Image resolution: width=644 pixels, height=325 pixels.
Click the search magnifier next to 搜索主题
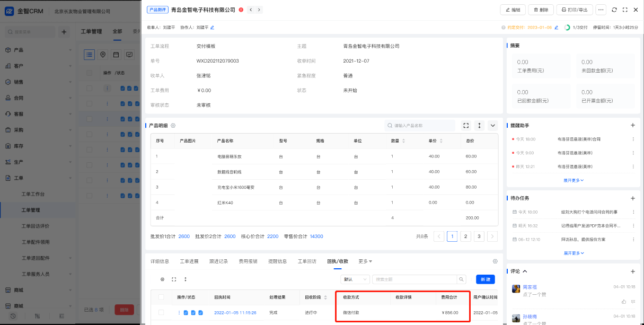pos(461,279)
